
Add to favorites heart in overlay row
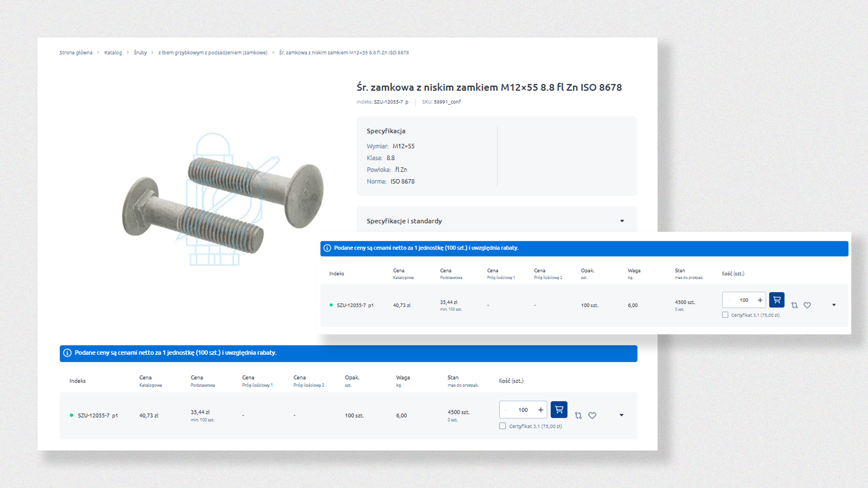click(x=807, y=305)
